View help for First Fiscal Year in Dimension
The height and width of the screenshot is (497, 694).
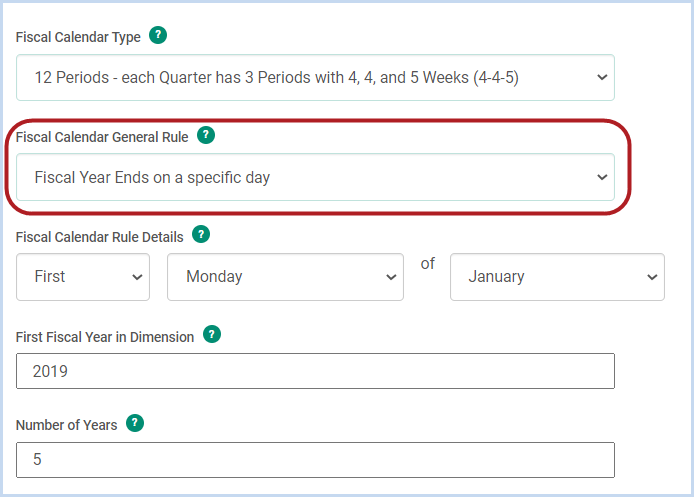(x=212, y=334)
